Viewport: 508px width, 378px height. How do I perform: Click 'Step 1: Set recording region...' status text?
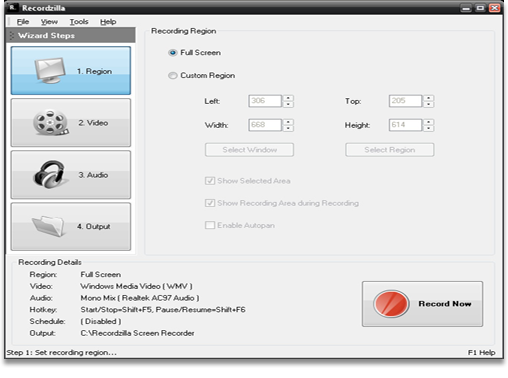(x=62, y=352)
